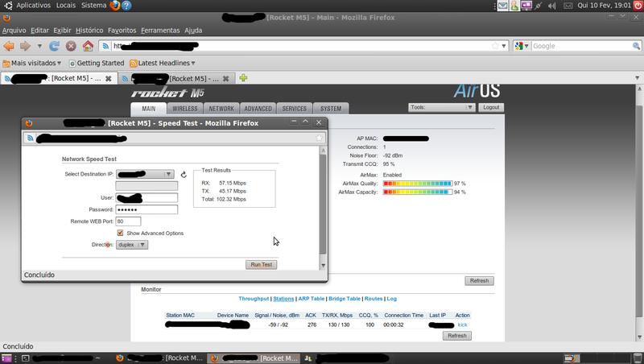Click the AirMax Capacity bar
Screen dimensions: 644x364
417,192
